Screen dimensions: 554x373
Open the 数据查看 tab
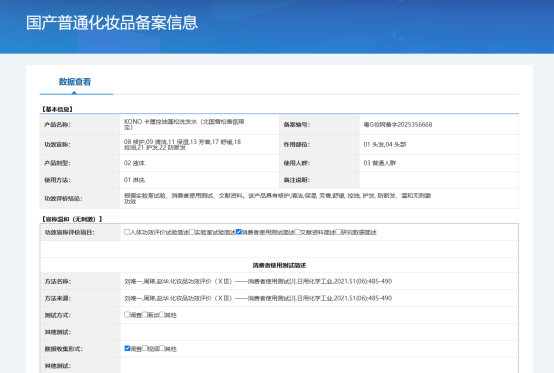(x=75, y=82)
